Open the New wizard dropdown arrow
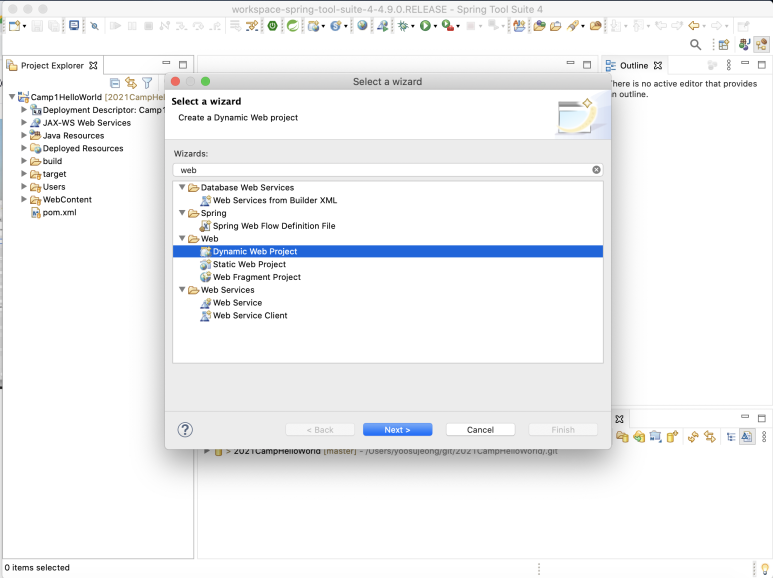This screenshot has height=578, width=773. [x=24, y=26]
